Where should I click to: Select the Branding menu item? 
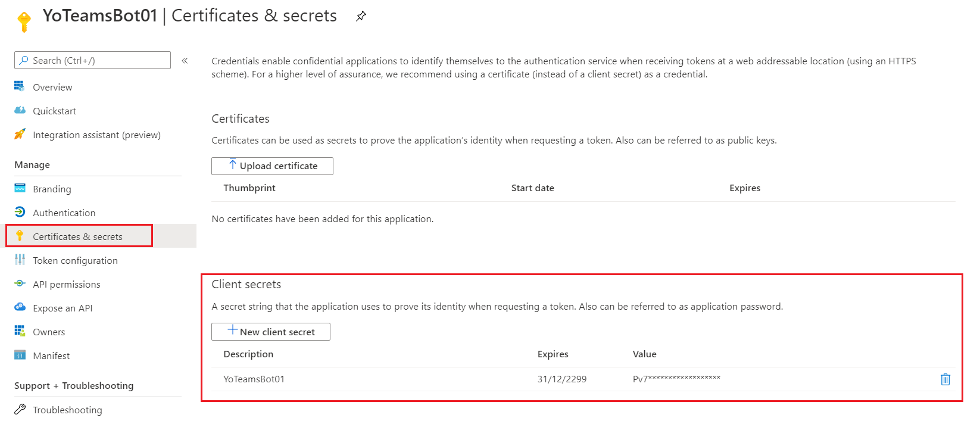(52, 189)
